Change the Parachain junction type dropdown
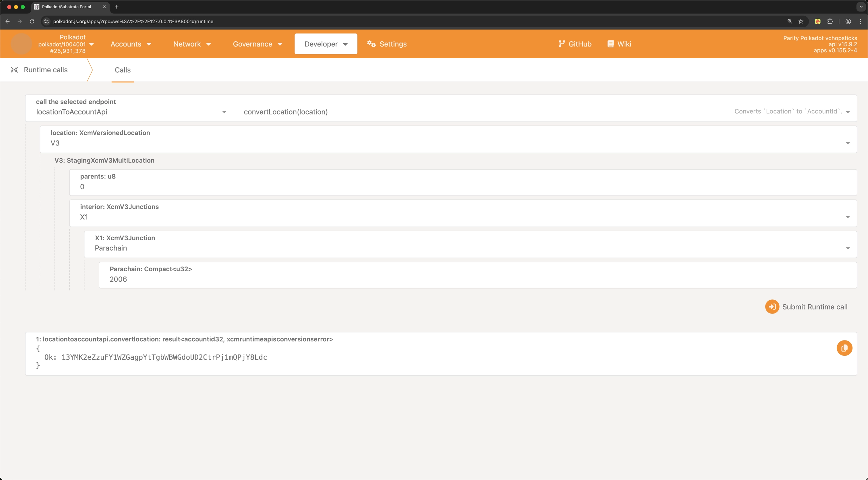Image resolution: width=868 pixels, height=480 pixels. [847, 248]
